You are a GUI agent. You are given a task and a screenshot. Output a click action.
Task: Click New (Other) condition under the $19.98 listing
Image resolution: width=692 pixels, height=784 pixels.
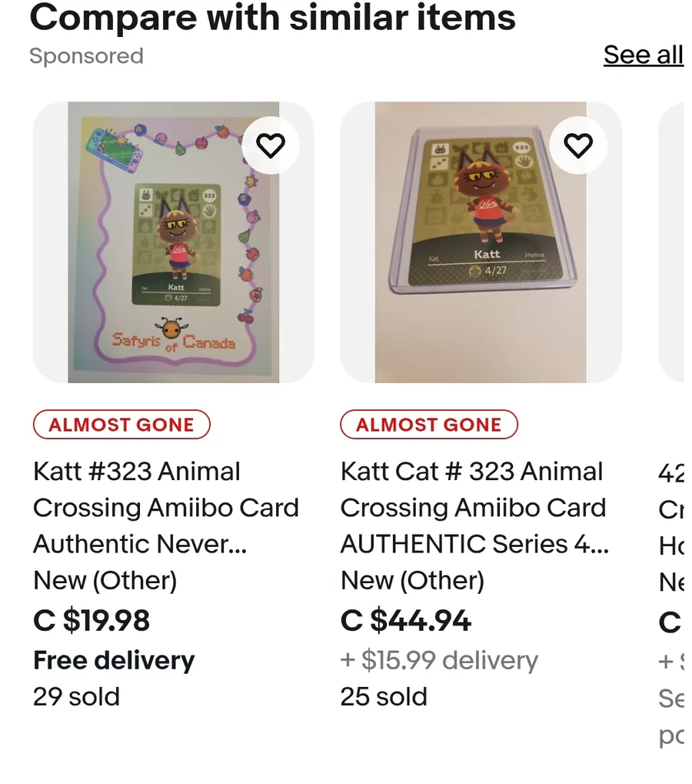[x=105, y=581]
